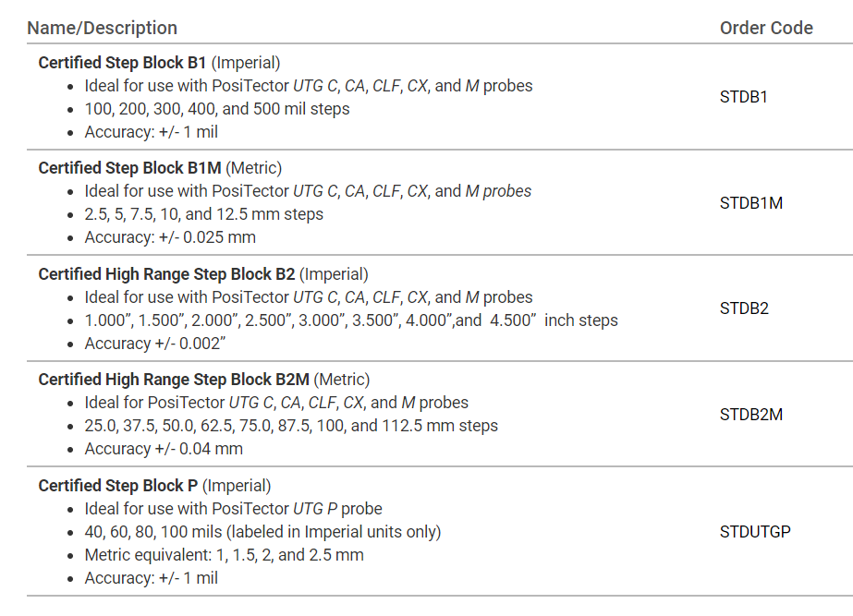Click the 2.5, 5, 7.5, 10, 12.5 mm steps line
This screenshot has width=853, height=616.
click(x=204, y=214)
